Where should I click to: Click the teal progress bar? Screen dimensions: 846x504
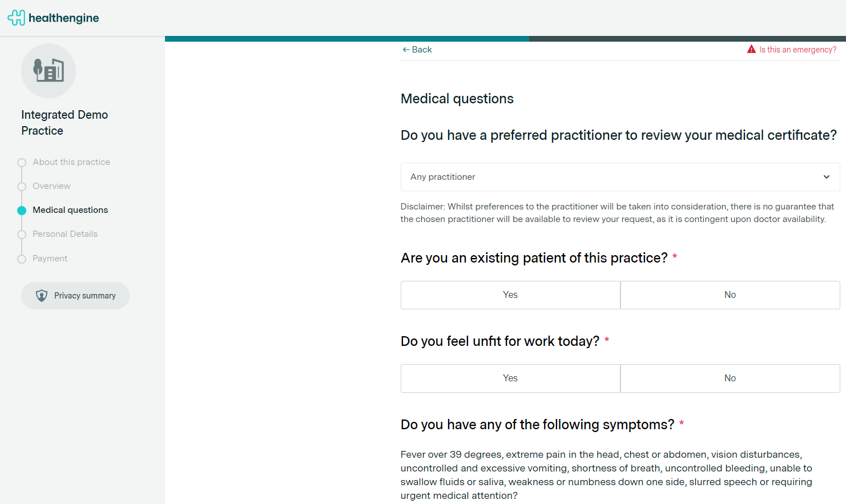[347, 39]
